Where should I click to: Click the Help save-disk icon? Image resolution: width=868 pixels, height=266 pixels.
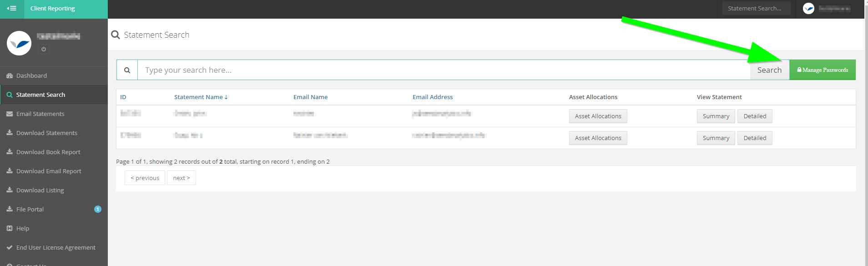(x=10, y=228)
